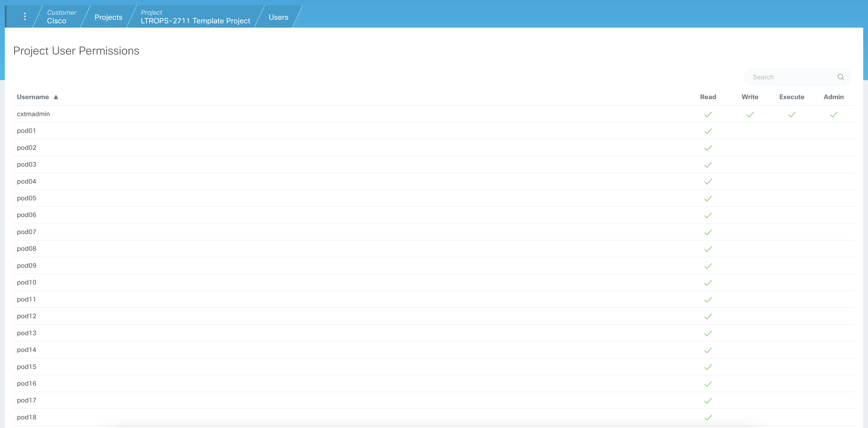Select the pod06 username
Viewport: 868px width, 428px height.
tap(26, 215)
